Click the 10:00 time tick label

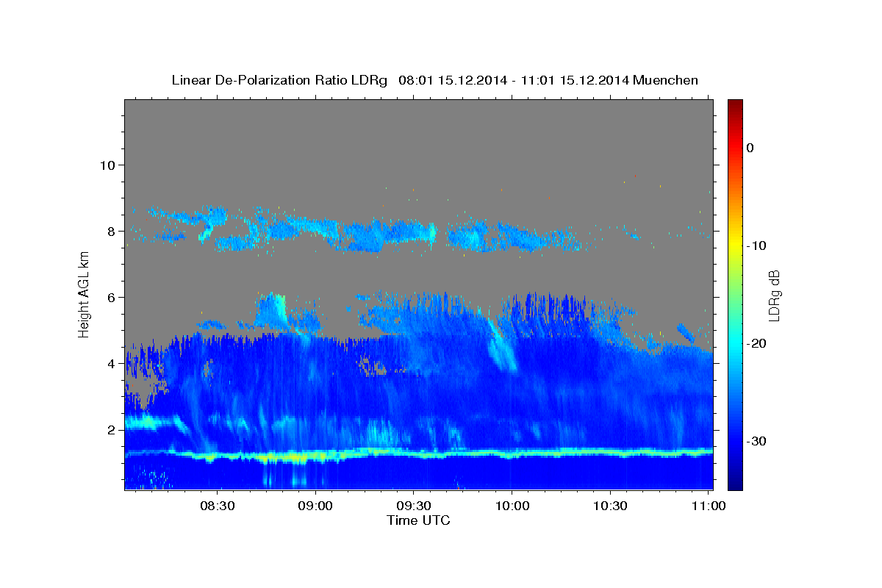click(512, 506)
